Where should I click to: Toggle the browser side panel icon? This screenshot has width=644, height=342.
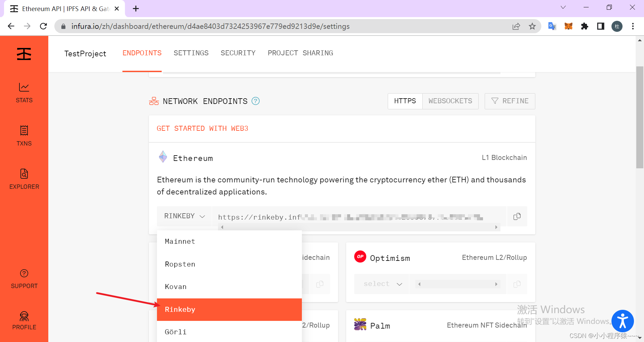tap(601, 26)
